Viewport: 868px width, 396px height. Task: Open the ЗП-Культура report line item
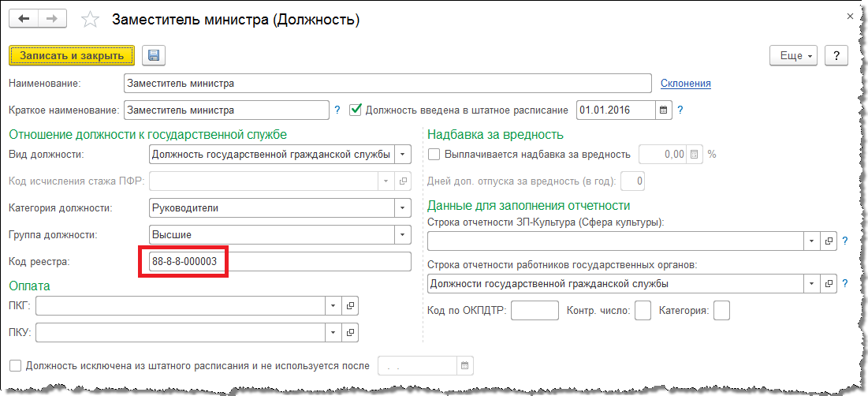tap(829, 241)
